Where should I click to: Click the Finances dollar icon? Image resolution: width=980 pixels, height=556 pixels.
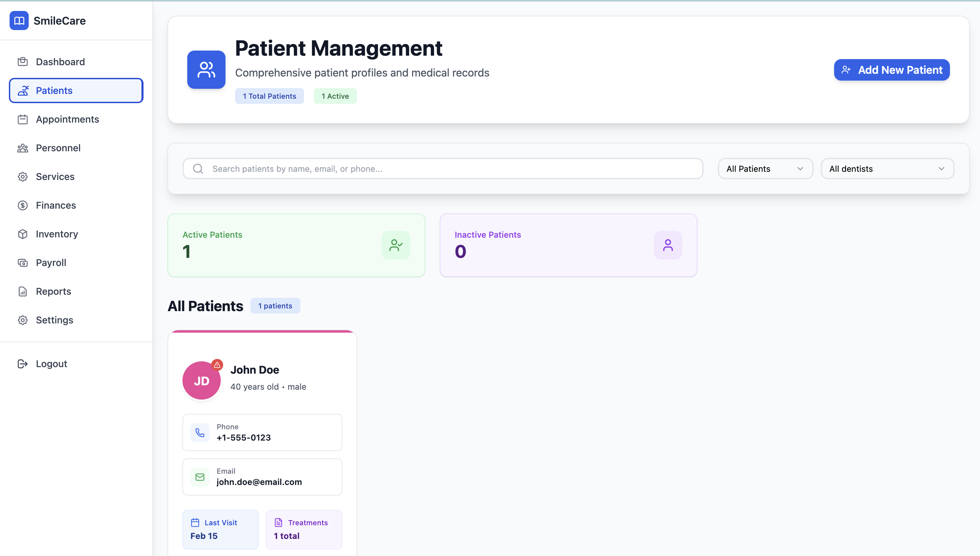(23, 206)
